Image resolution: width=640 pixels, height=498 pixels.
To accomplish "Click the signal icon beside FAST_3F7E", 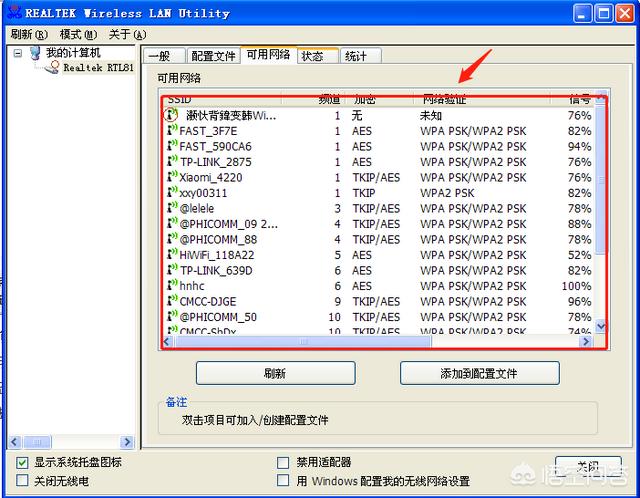I will click(172, 130).
